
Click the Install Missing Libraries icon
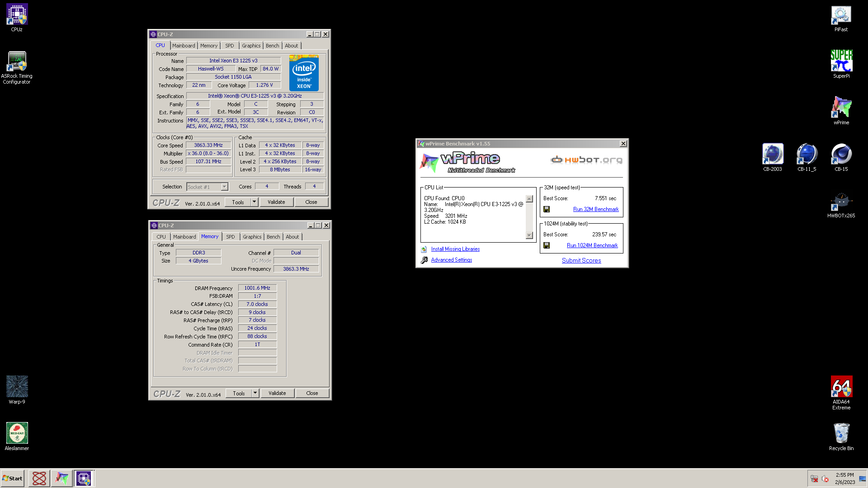[424, 249]
